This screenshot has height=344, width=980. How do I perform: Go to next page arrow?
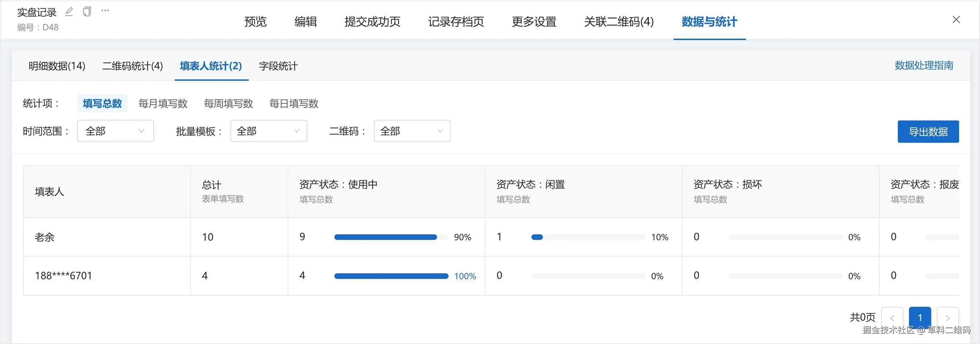click(948, 317)
